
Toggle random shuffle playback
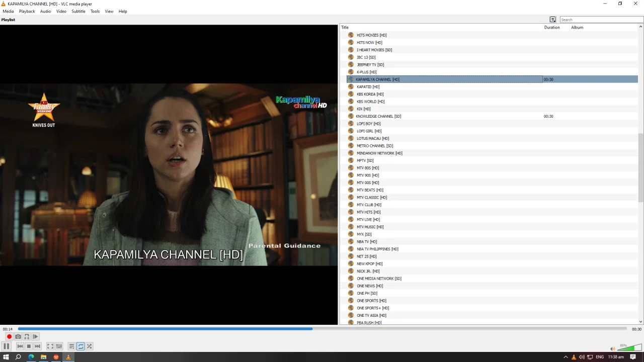(89, 346)
